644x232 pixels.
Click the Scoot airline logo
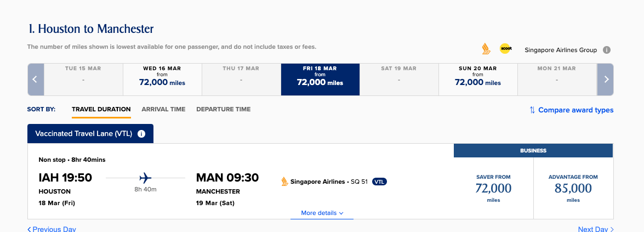coord(505,48)
